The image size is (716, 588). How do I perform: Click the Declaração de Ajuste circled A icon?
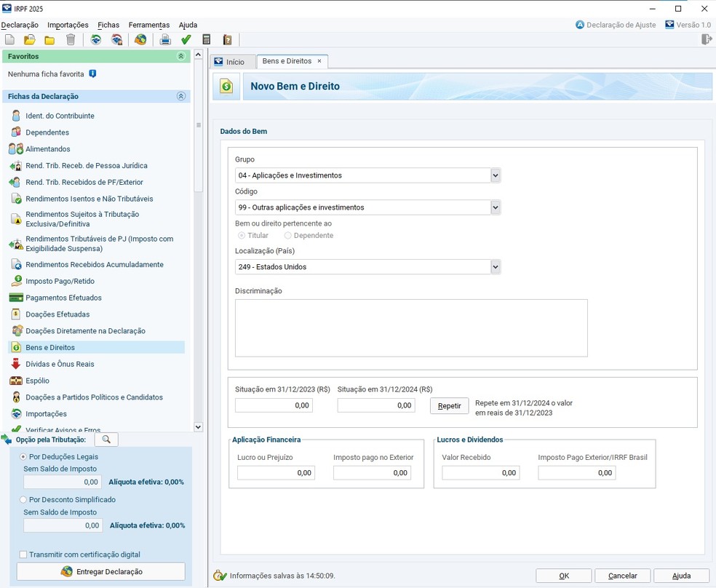point(580,25)
